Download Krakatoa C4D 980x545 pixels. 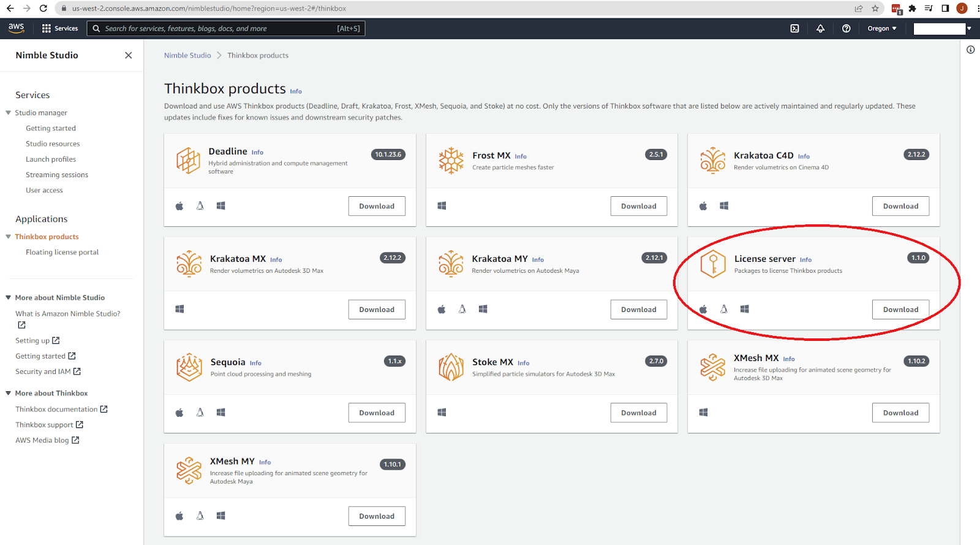pyautogui.click(x=900, y=206)
